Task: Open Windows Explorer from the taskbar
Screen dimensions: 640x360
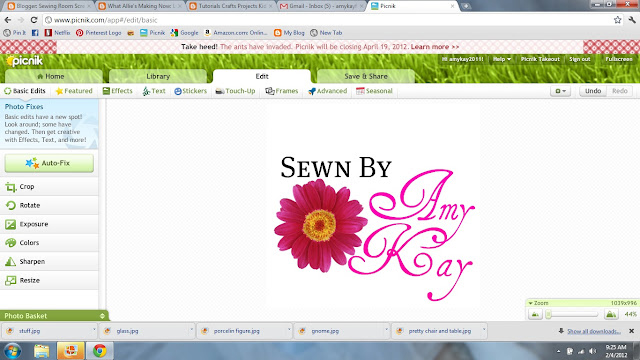Action: point(42,351)
